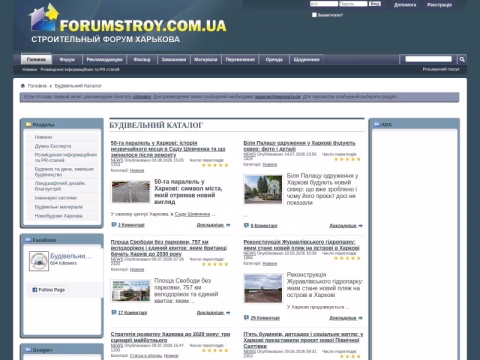Open the '17 Коментарі' comments link
This screenshot has width=480, height=360.
tap(132, 313)
